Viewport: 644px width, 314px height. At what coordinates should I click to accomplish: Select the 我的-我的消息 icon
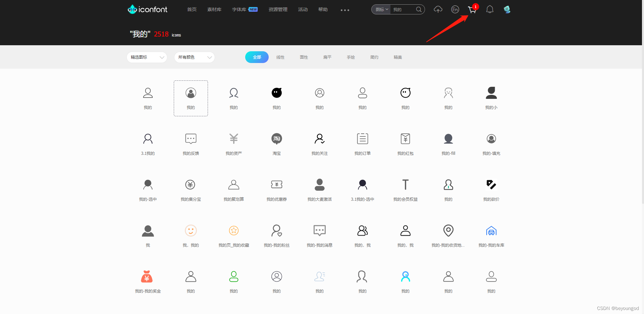click(x=320, y=231)
